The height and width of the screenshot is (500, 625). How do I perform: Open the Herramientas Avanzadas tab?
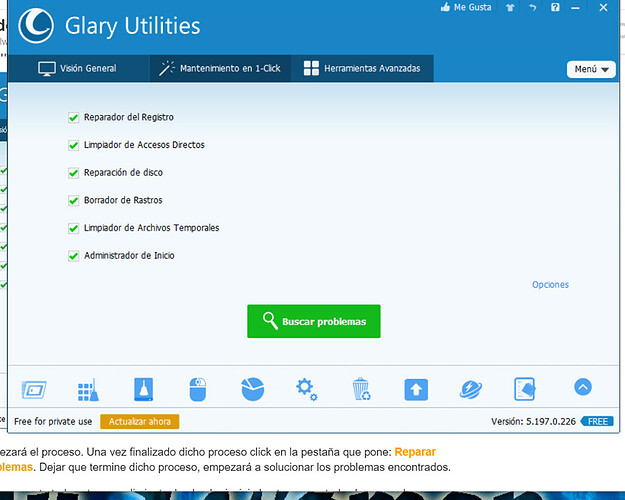point(362,69)
